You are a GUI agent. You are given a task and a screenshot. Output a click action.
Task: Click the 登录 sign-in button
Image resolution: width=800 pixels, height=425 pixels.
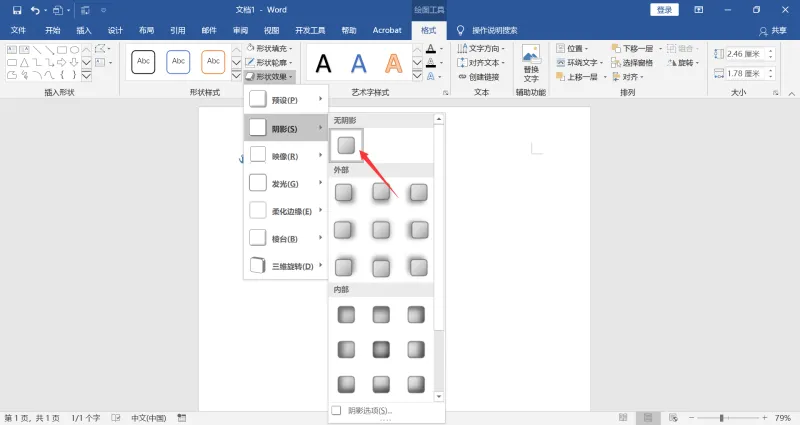[664, 10]
